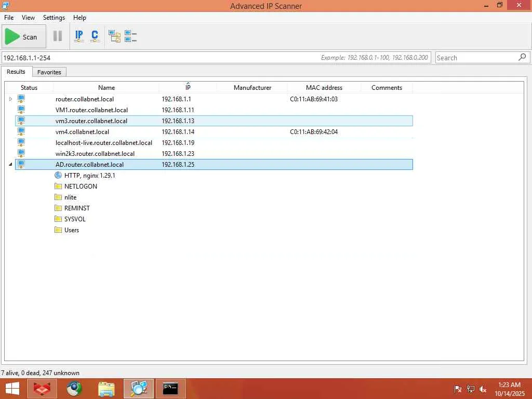Click the C class subnet icon

[95, 36]
